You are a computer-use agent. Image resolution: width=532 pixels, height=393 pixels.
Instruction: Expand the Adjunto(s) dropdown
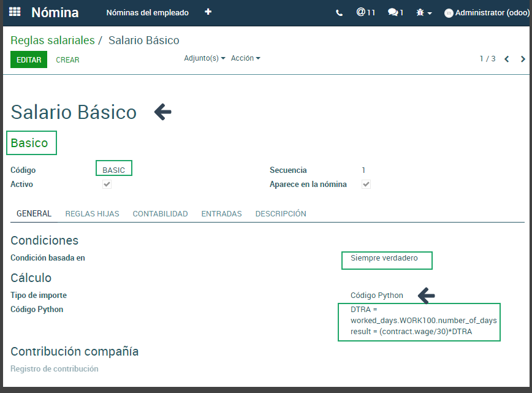tap(205, 58)
